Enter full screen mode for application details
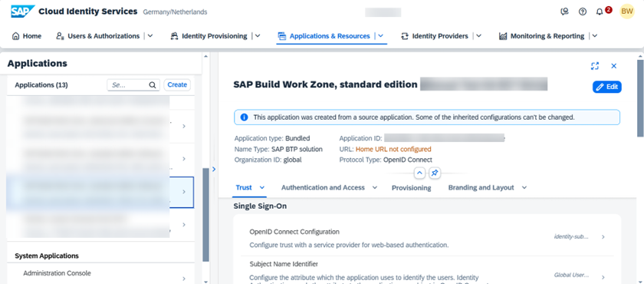This screenshot has width=644, height=284. point(595,66)
